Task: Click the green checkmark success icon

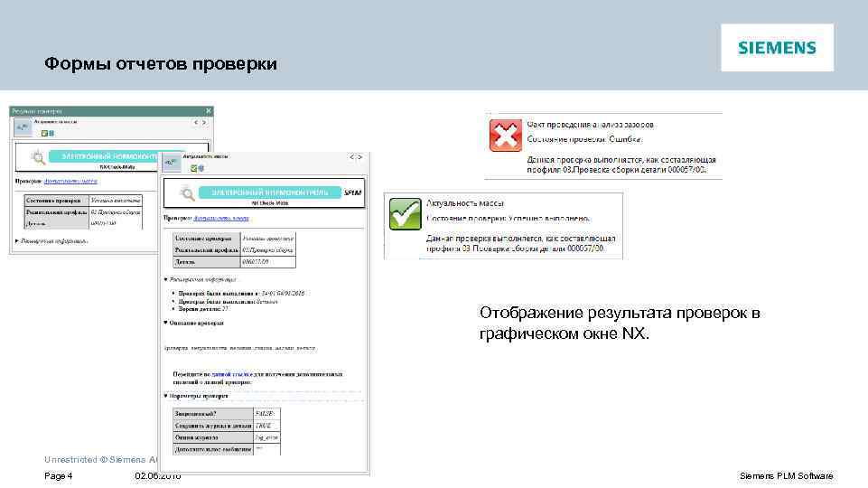Action: (x=406, y=214)
